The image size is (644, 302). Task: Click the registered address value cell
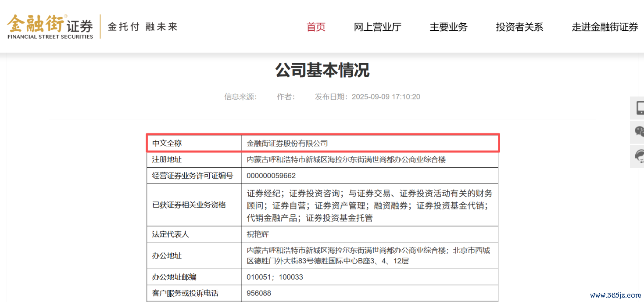point(369,159)
